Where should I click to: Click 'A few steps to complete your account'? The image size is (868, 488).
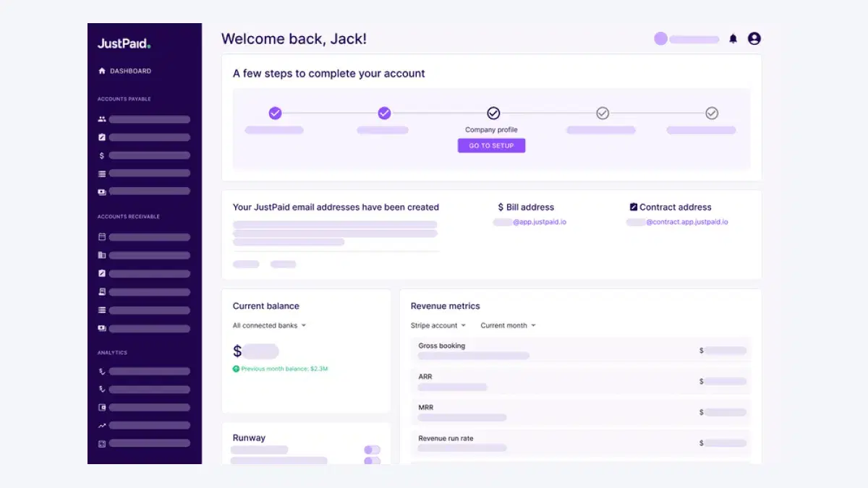click(x=329, y=74)
